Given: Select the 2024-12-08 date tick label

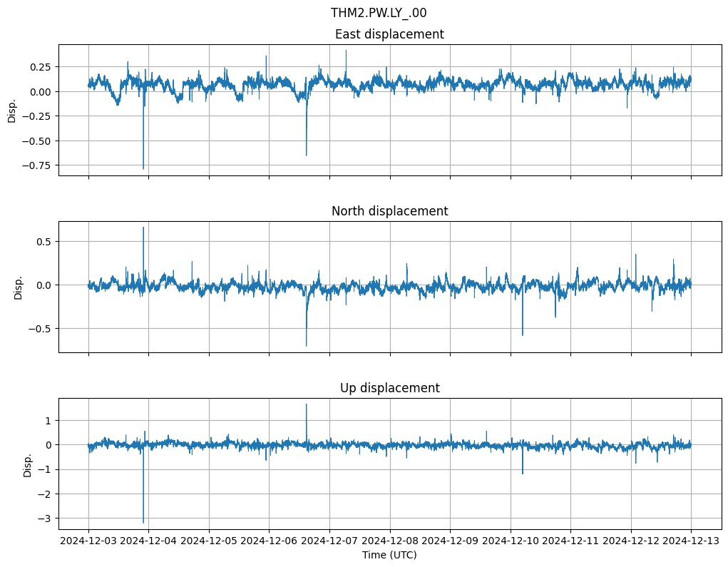Looking at the screenshot, I should (389, 541).
